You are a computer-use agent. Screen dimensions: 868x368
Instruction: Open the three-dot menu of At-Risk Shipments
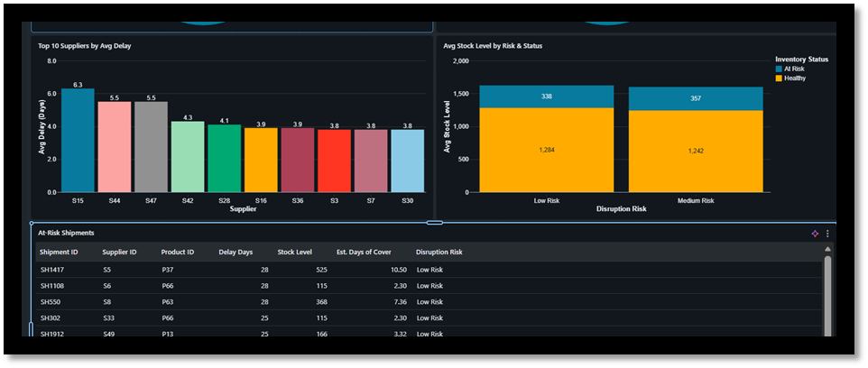[x=827, y=234]
